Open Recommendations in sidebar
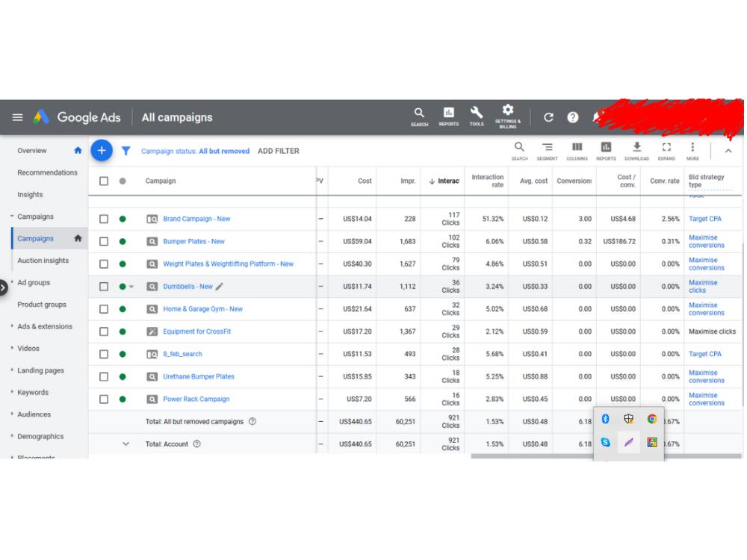 (47, 172)
